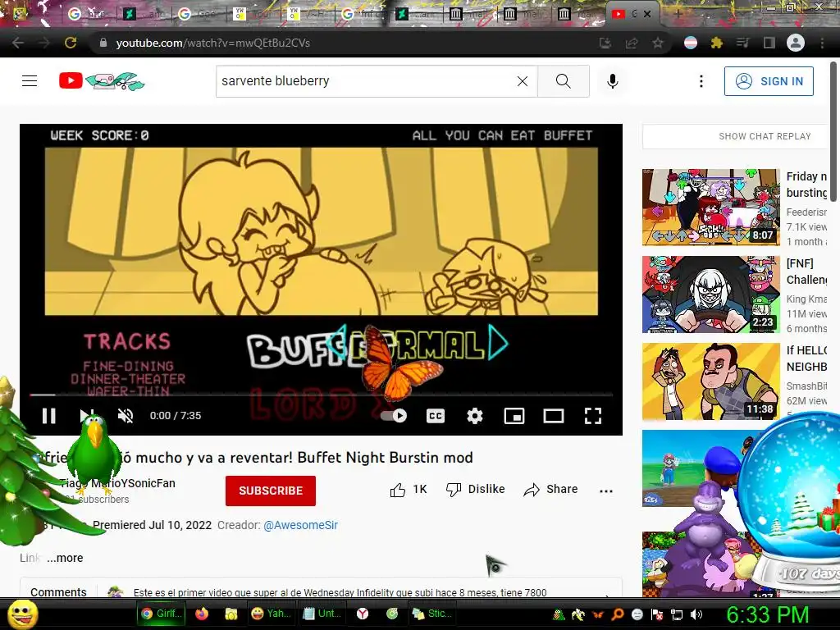The image size is (840, 630).
Task: Like the video (1K thumbs up)
Action: point(409,490)
